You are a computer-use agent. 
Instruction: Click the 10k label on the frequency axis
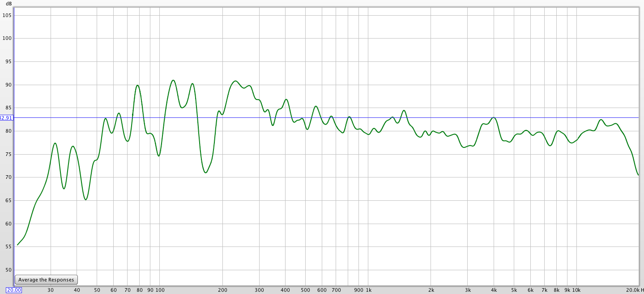(576, 290)
